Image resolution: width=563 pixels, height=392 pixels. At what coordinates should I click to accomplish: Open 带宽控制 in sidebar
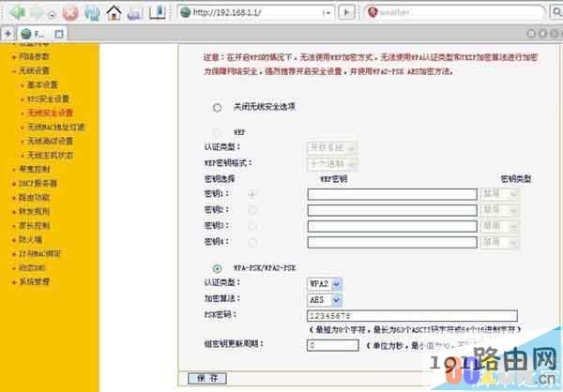click(34, 169)
